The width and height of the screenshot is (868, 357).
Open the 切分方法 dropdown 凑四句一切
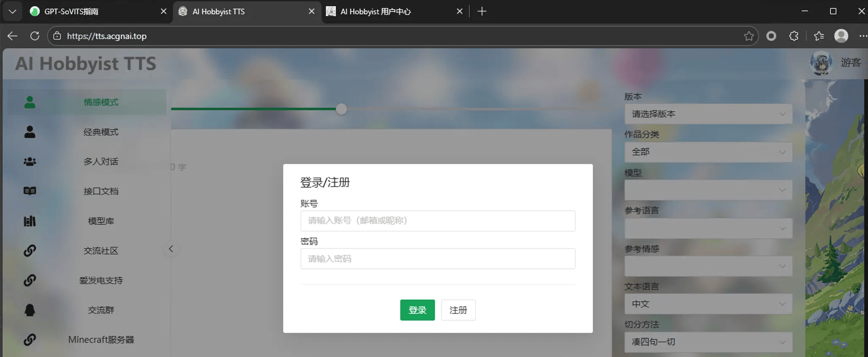(708, 342)
